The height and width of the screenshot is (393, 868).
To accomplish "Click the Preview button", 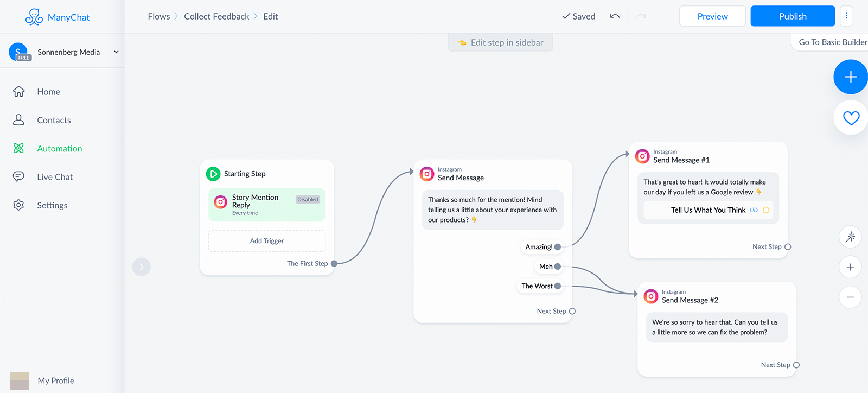I will click(712, 16).
